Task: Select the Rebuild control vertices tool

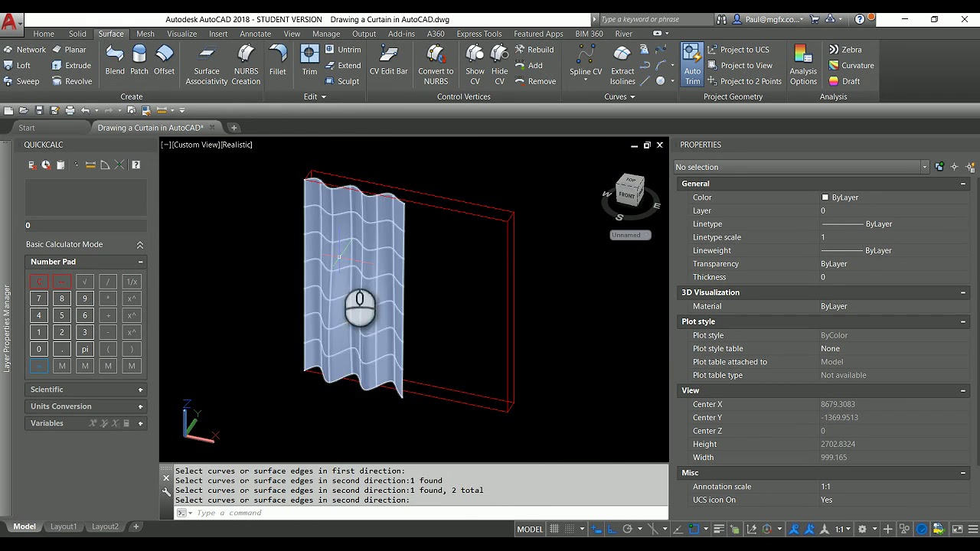Action: 534,49
